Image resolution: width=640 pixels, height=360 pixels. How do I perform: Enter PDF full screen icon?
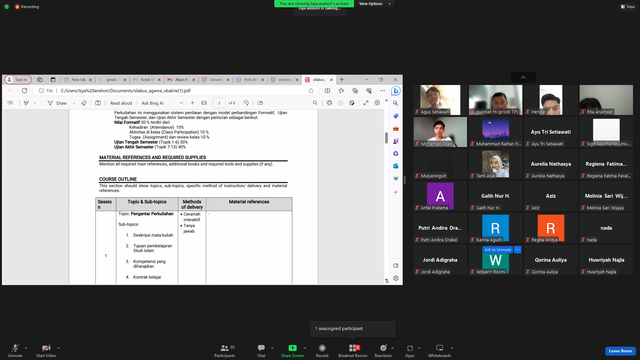(x=366, y=103)
